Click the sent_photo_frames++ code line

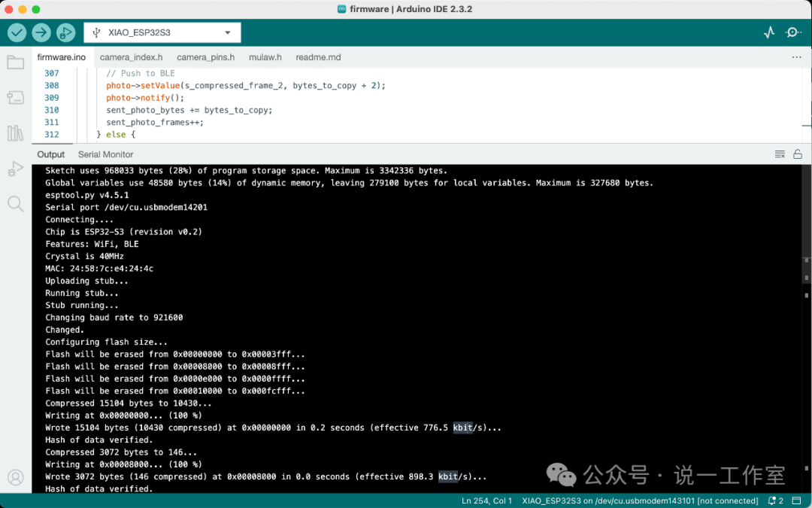pyautogui.click(x=155, y=123)
